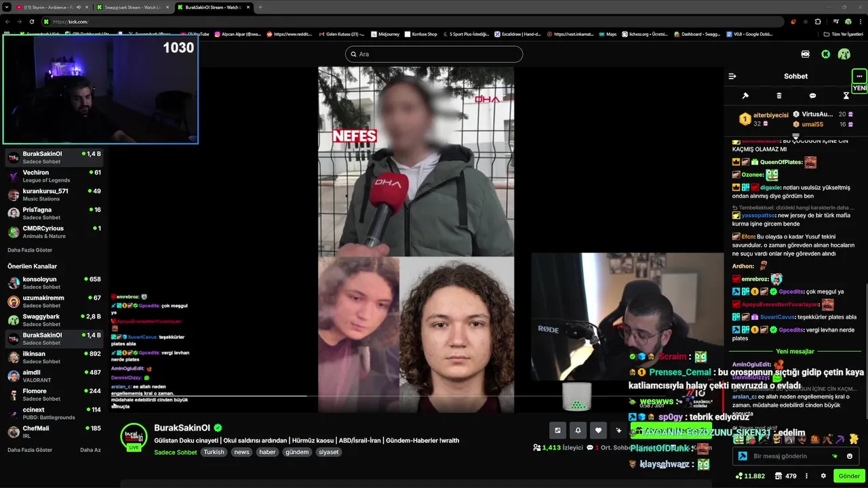Viewport: 868px width, 488px height.
Task: Open chat options three-dots menu
Action: 859,76
